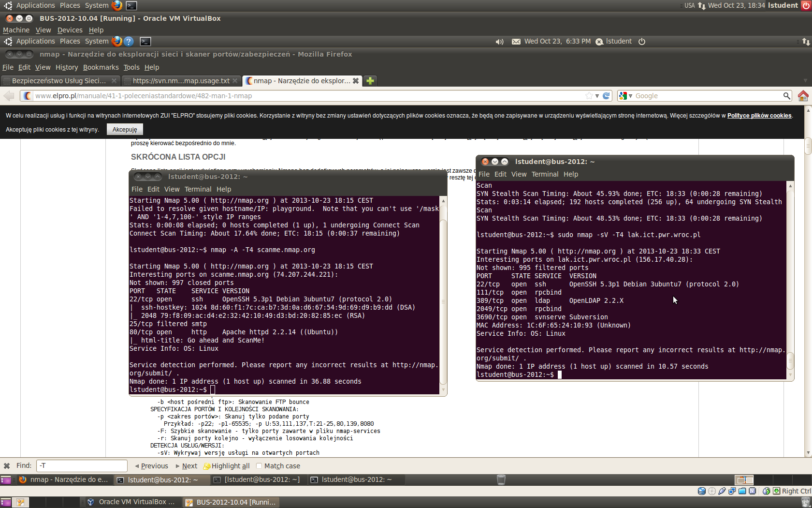Reload the page with refresh icon
This screenshot has height=508, width=812.
point(606,96)
